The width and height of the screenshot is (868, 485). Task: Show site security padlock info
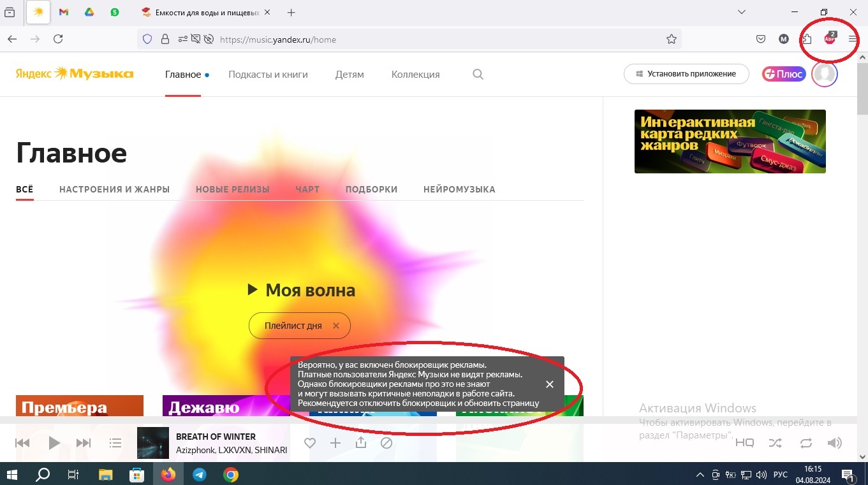point(165,39)
